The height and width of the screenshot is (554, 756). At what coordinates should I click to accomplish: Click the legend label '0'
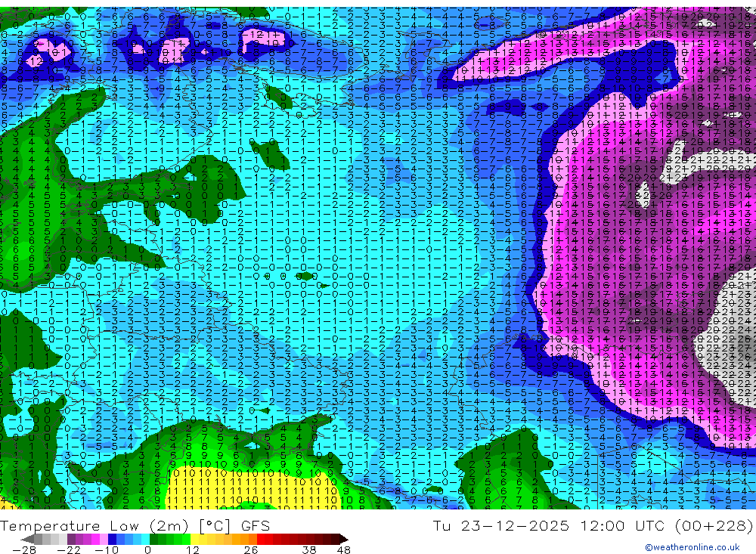(x=147, y=549)
